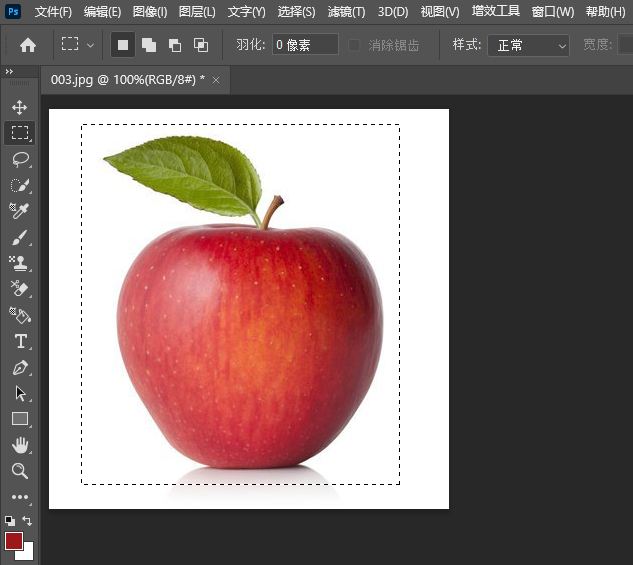Click the foreground red color swatch
Image resolution: width=633 pixels, height=565 pixels.
pyautogui.click(x=13, y=541)
